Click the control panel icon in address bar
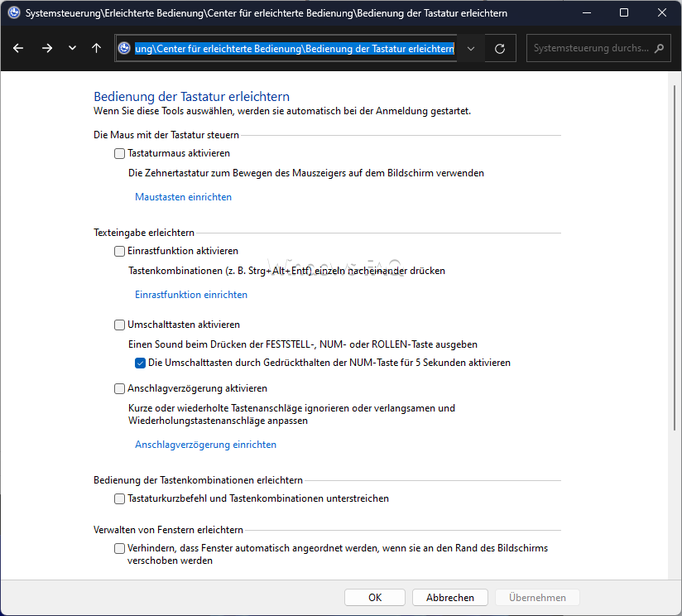 tap(124, 48)
